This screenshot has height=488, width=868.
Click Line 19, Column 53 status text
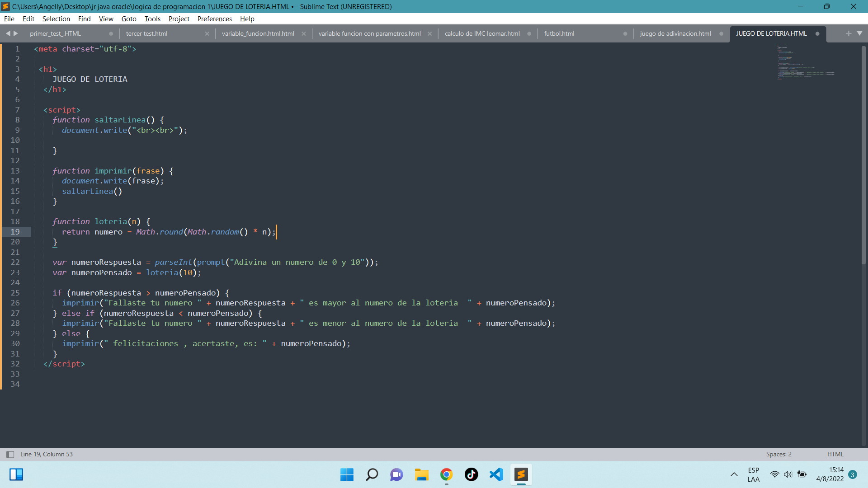46,454
